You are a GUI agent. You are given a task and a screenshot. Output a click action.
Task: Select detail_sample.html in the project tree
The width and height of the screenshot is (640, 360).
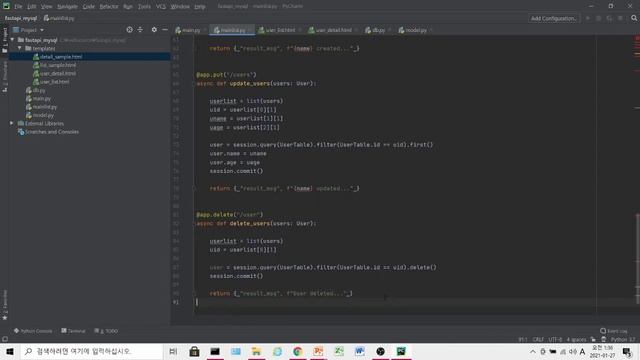[x=61, y=57]
